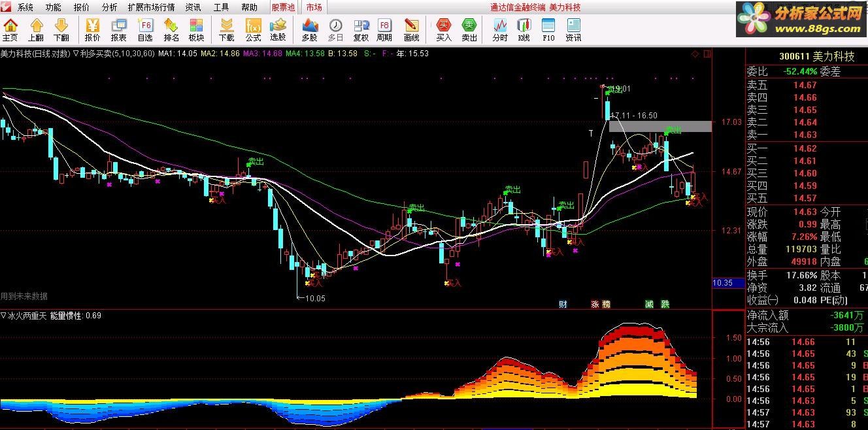Click stock title 300611 美力科技

point(816,57)
